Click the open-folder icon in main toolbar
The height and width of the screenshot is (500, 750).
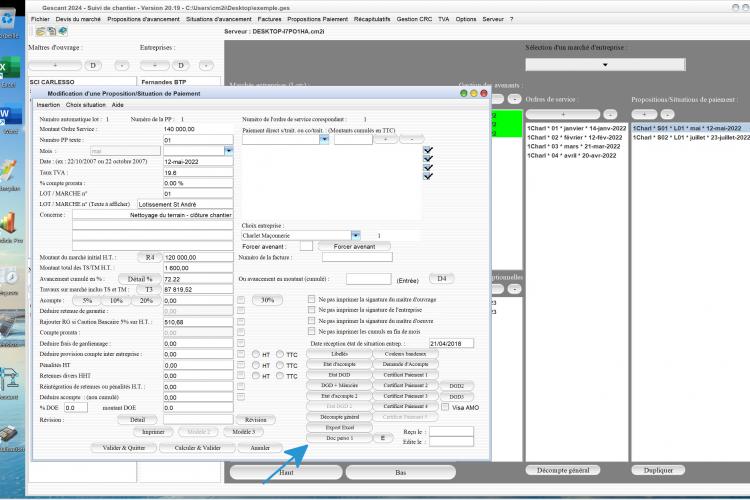pos(40,32)
